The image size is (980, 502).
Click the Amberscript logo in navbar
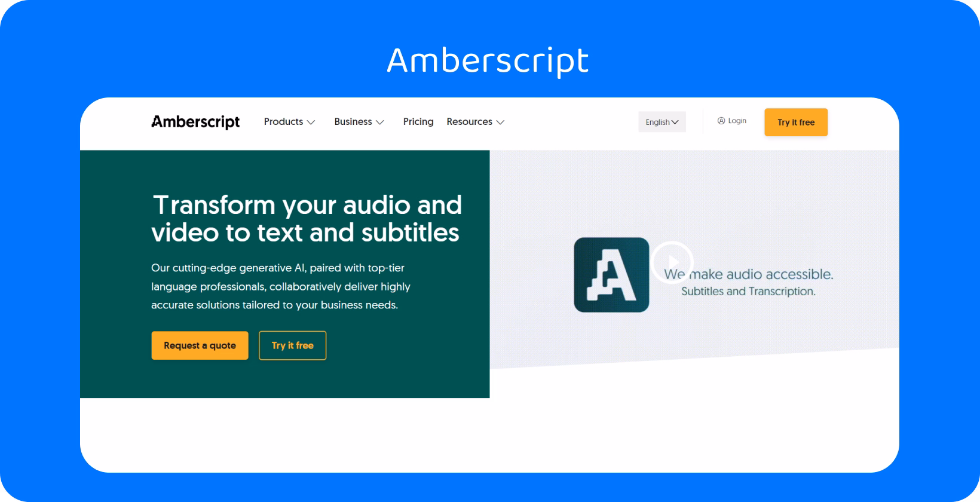(195, 122)
